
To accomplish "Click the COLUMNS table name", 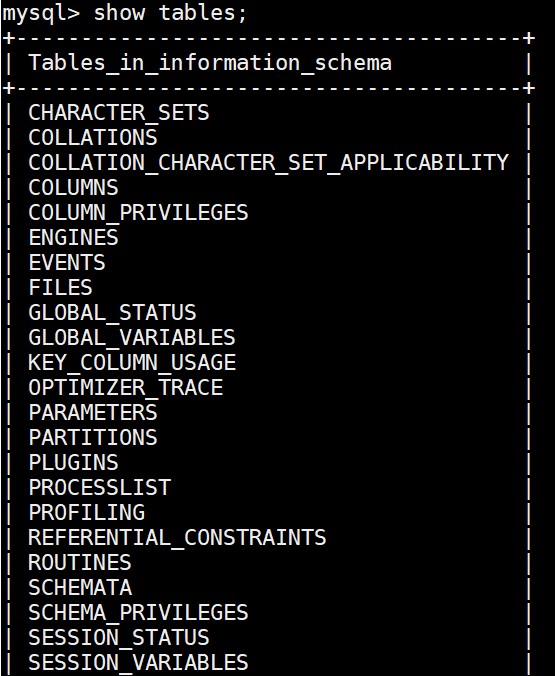I will [x=73, y=188].
